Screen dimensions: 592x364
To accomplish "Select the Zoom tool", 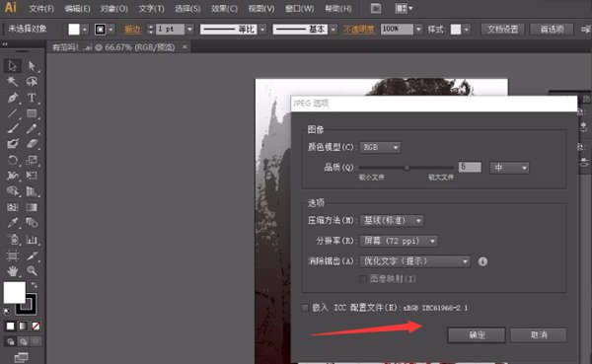I will pyautogui.click(x=32, y=270).
